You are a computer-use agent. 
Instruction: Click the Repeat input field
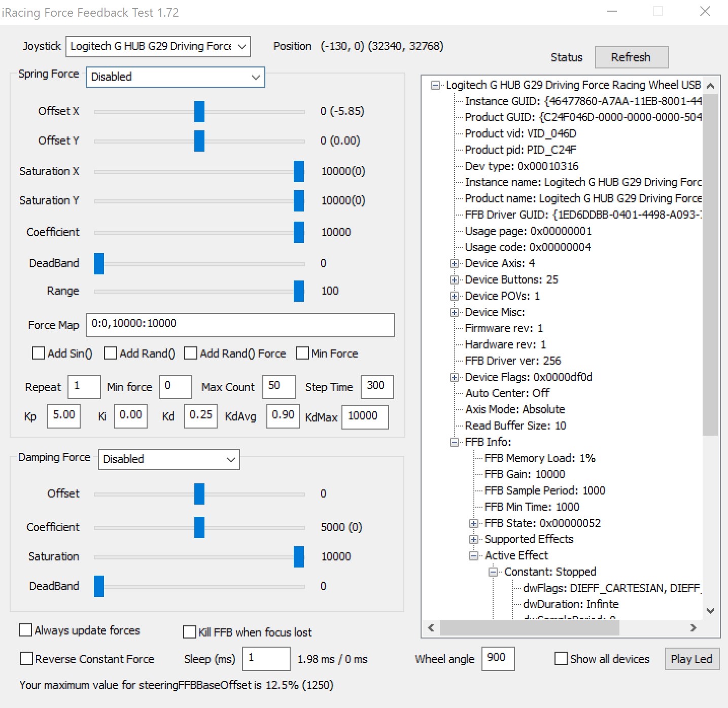(x=84, y=387)
